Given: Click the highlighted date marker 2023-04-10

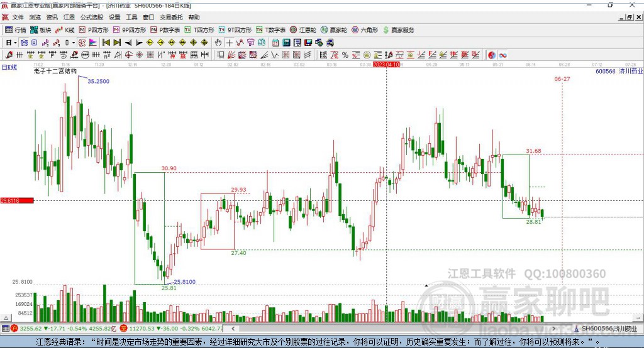Looking at the screenshot, I should (x=386, y=65).
